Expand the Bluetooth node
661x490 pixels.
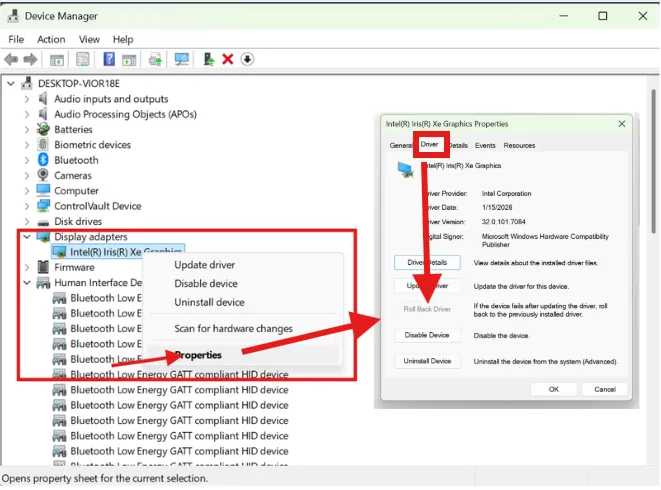[27, 160]
